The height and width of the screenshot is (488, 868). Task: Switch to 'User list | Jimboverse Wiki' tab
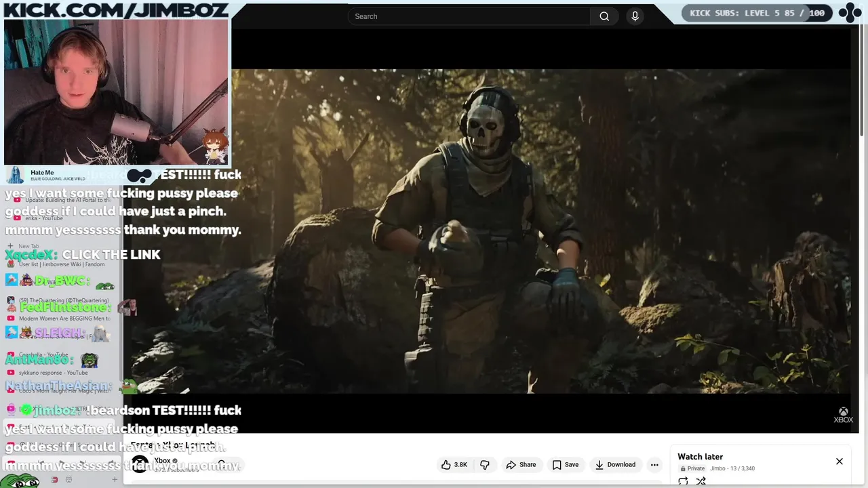(61, 264)
